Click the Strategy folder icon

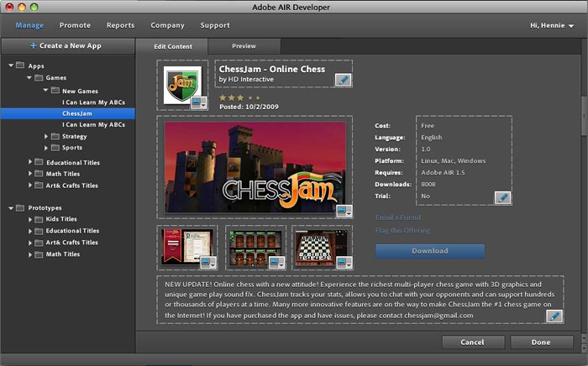coord(55,136)
